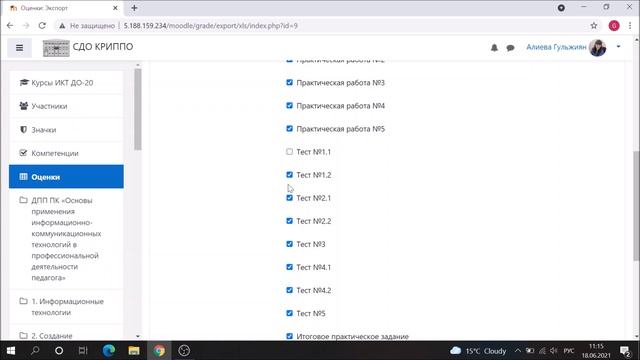The width and height of the screenshot is (640, 360).
Task: Open Компетенции in the sidebar
Action: (x=66, y=153)
